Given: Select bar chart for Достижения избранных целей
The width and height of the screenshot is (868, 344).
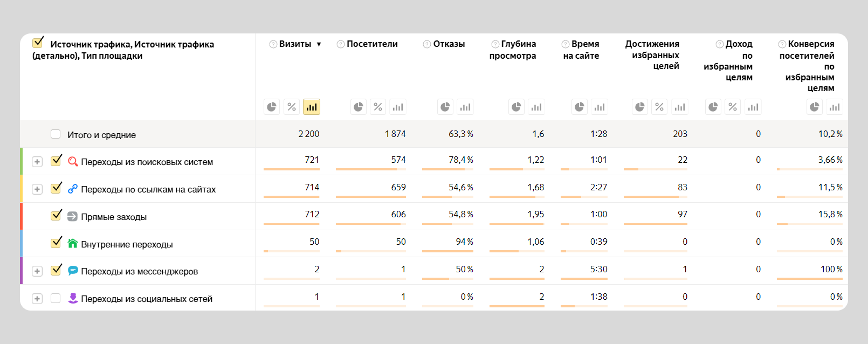Looking at the screenshot, I should [x=679, y=107].
